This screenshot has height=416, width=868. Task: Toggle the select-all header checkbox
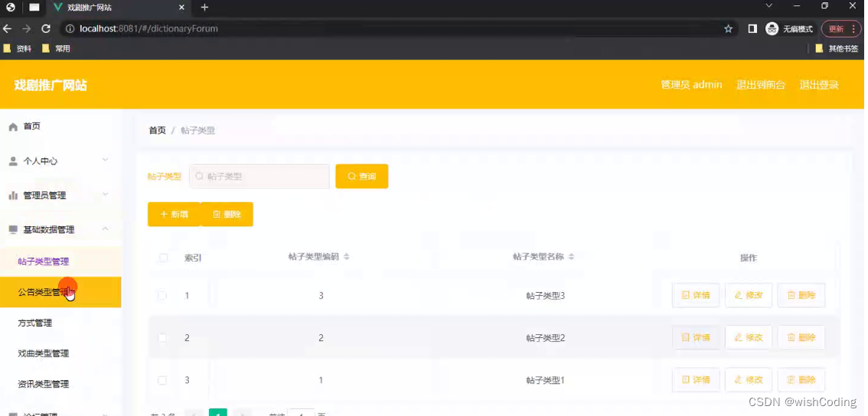[x=163, y=258]
